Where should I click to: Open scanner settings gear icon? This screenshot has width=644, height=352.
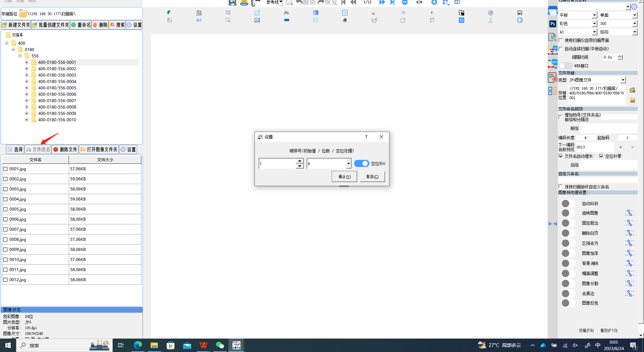click(634, 7)
